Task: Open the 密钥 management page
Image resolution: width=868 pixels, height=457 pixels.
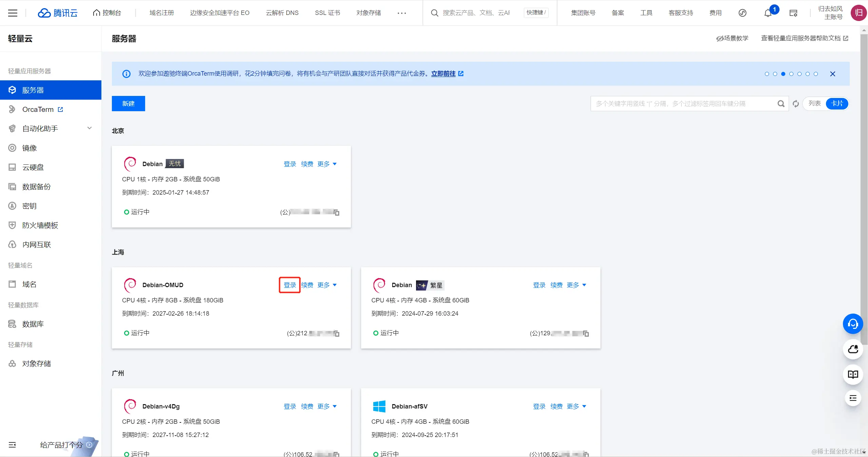Action: 30,206
